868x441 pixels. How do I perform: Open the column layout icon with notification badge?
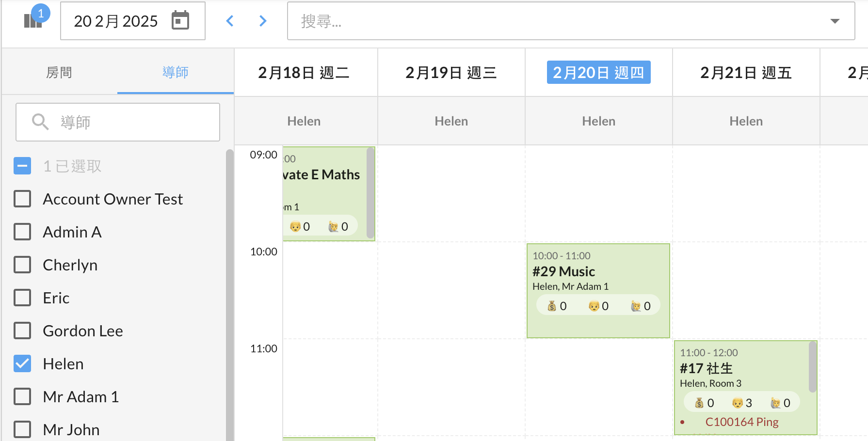click(x=33, y=20)
